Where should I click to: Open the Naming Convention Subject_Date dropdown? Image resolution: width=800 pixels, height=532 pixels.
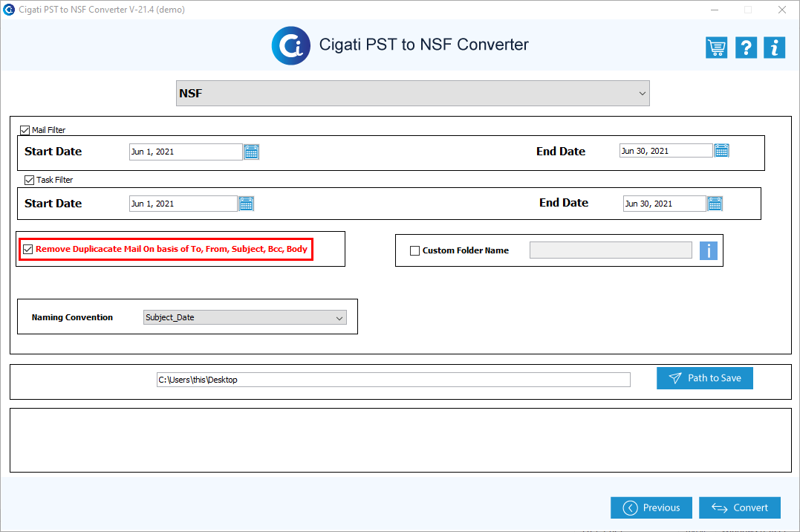[245, 317]
